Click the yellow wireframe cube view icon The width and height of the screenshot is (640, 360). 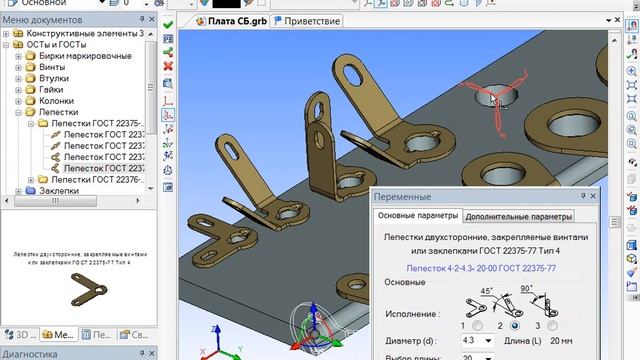coord(632,259)
